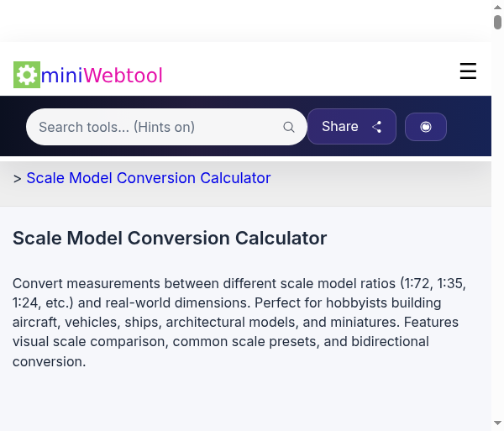The image size is (504, 431).
Task: Click the magnifier icon in search box
Action: pyautogui.click(x=289, y=127)
